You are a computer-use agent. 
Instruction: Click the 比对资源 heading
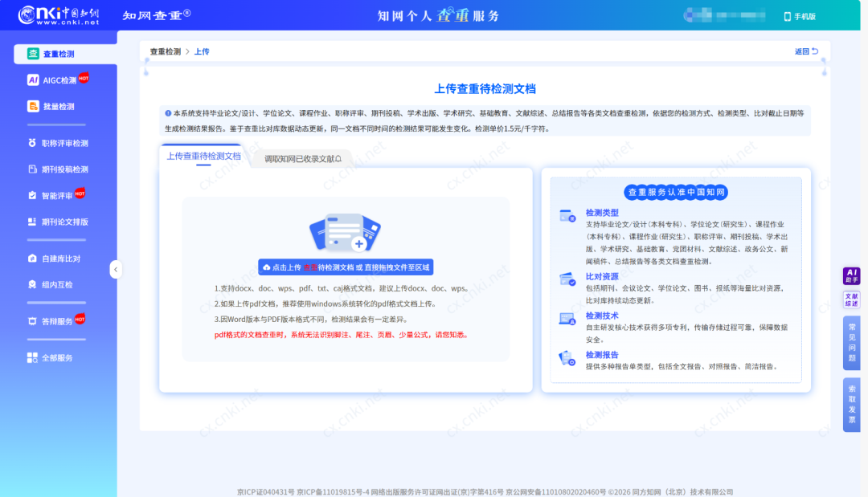coord(602,276)
